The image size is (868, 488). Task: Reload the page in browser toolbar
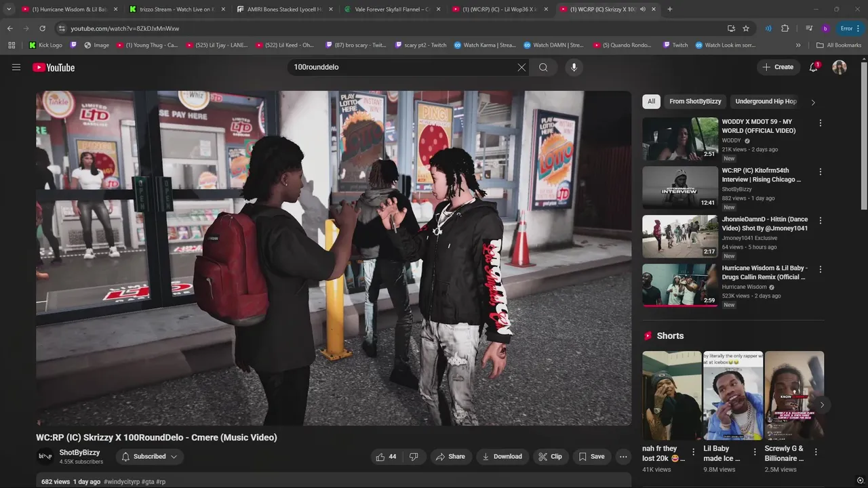tap(42, 28)
